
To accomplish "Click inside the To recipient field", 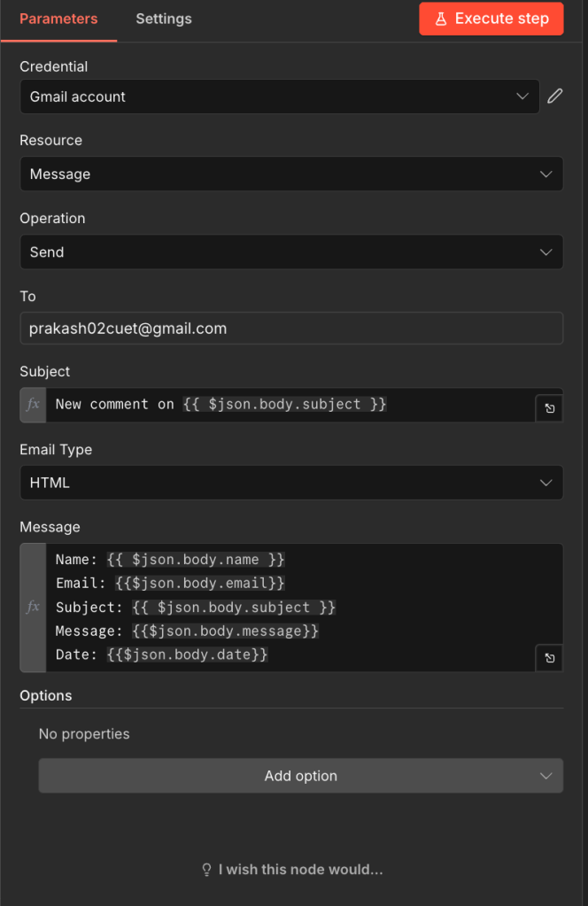I will (x=292, y=328).
